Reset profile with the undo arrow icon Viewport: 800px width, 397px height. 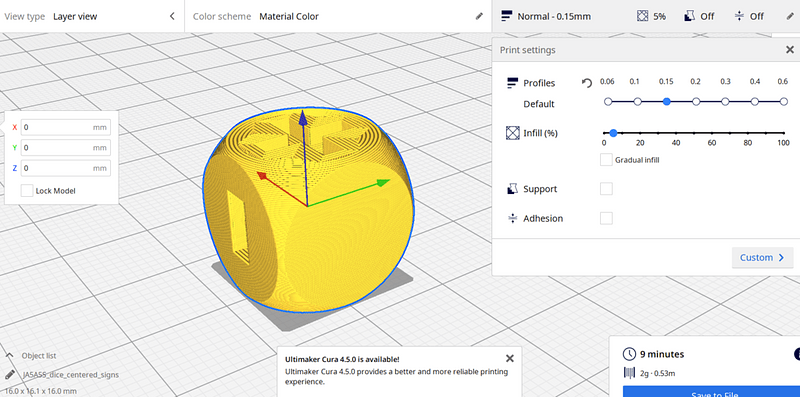(587, 83)
